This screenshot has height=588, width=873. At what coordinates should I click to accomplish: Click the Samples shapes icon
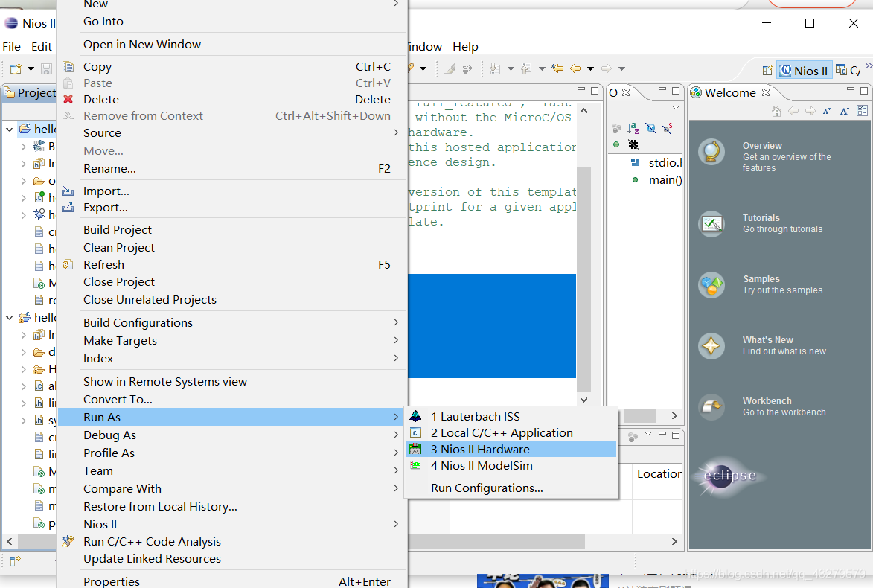coord(711,285)
